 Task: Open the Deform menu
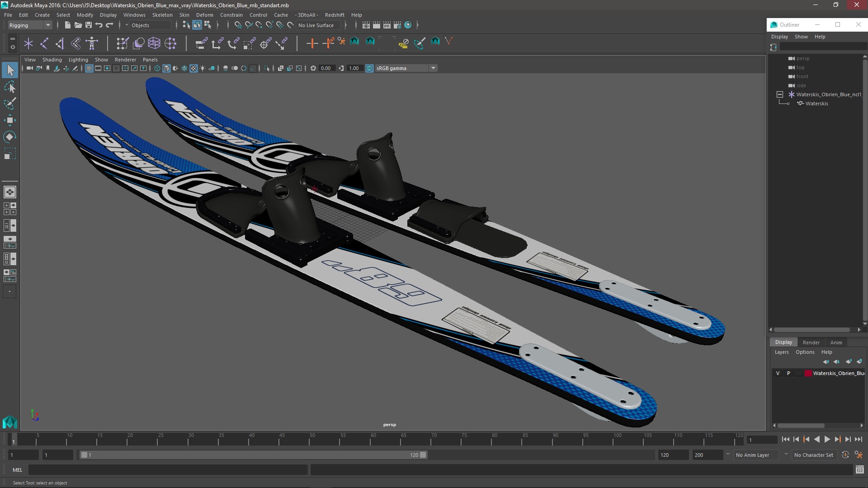pyautogui.click(x=204, y=15)
